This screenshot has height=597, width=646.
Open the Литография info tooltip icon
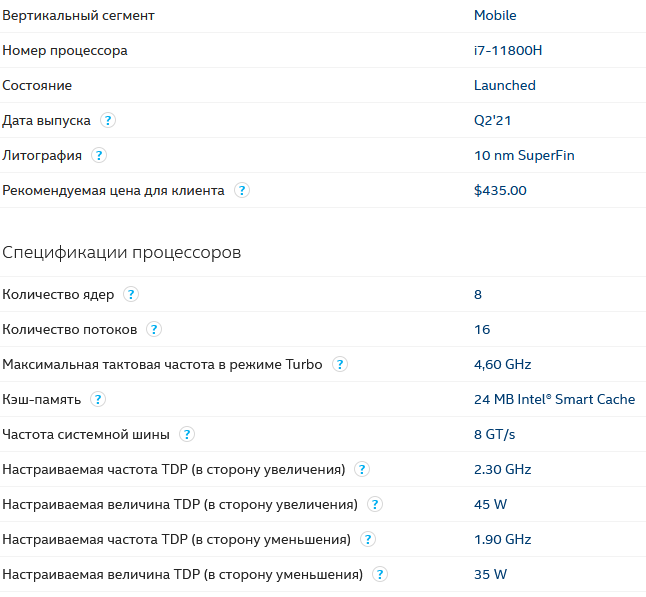[x=99, y=156]
